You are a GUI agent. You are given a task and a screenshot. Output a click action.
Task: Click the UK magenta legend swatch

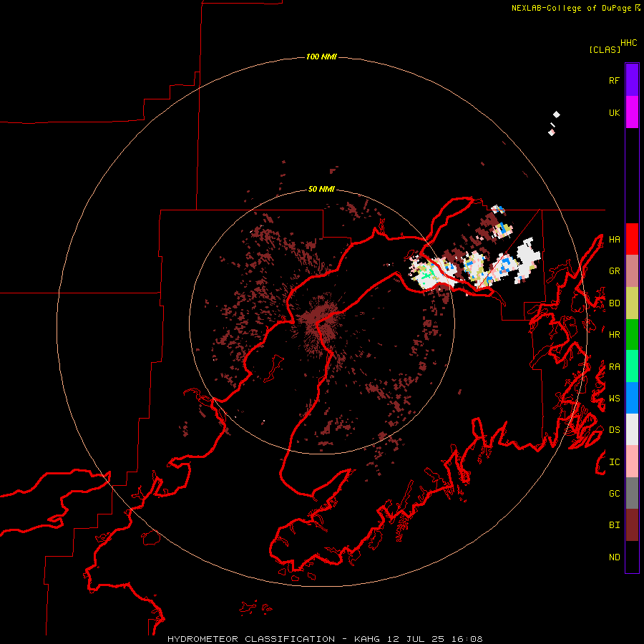632,112
